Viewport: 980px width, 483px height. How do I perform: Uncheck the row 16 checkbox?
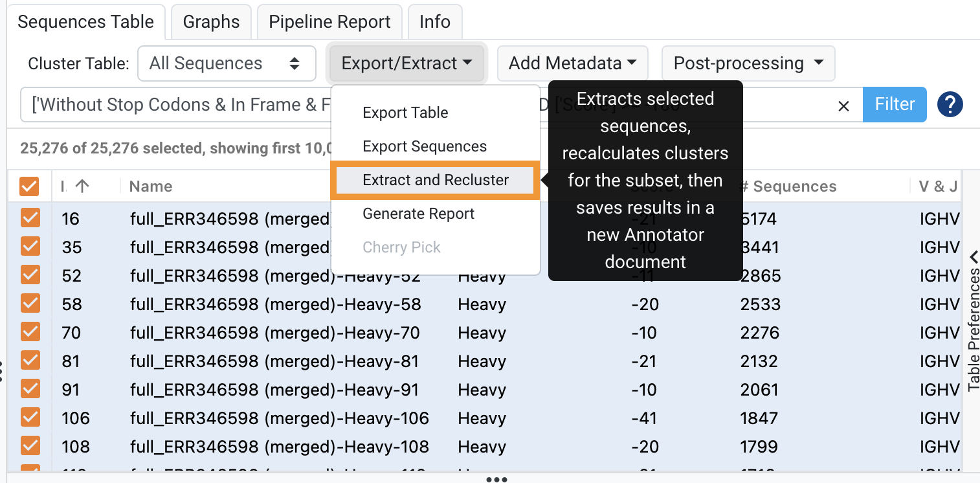[x=30, y=218]
